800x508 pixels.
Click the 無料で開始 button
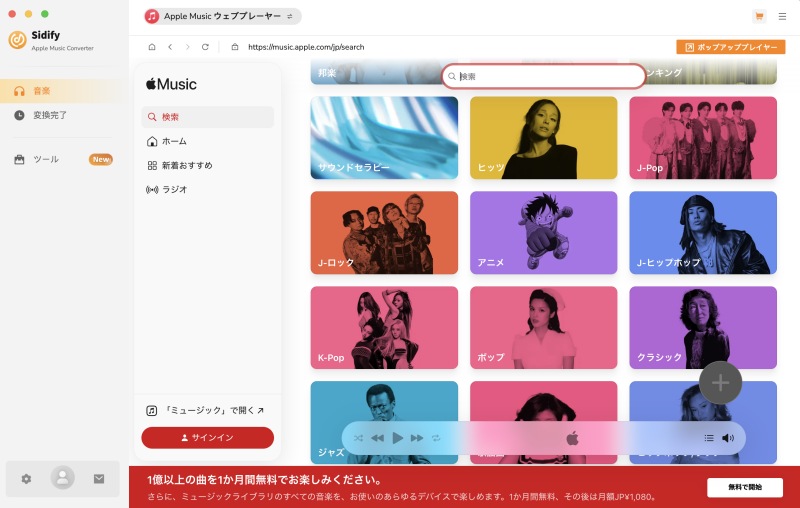pos(745,487)
